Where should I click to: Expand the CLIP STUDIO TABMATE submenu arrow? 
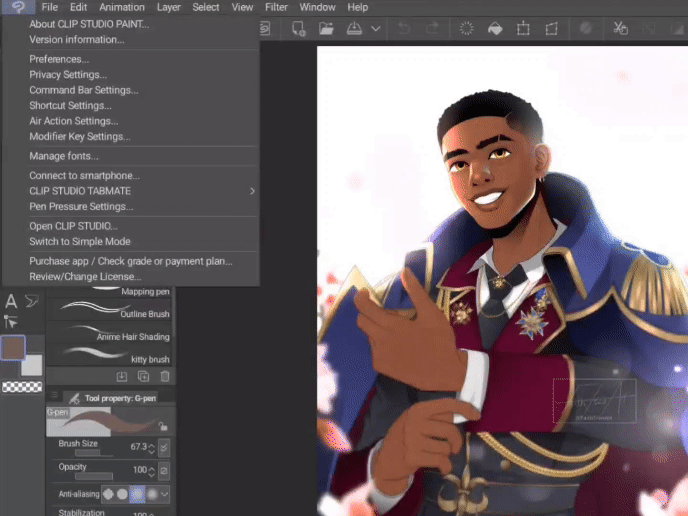pos(252,191)
